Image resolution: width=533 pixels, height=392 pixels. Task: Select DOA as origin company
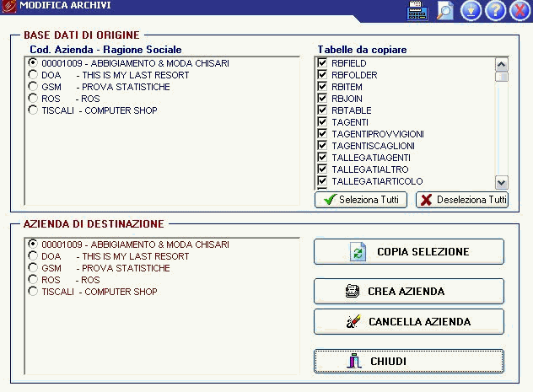click(33, 75)
